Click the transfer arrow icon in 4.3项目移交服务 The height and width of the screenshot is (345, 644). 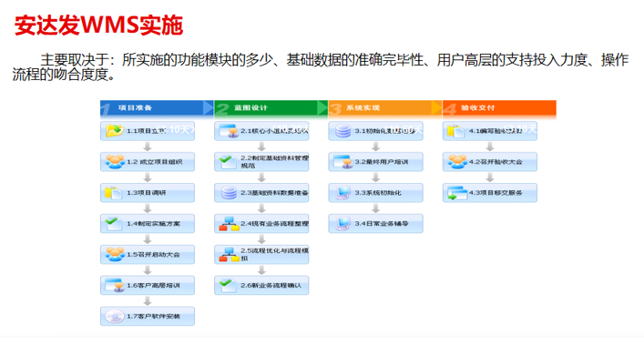click(x=457, y=193)
